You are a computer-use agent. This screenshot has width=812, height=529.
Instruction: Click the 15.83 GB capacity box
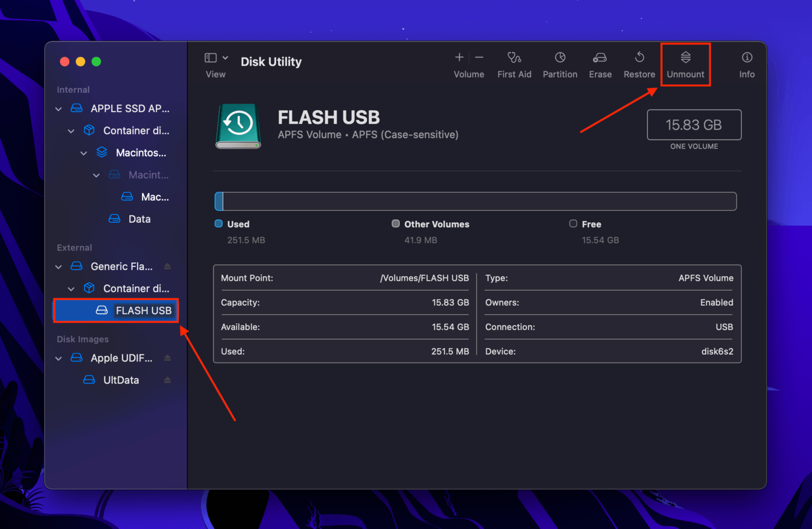[x=694, y=125]
